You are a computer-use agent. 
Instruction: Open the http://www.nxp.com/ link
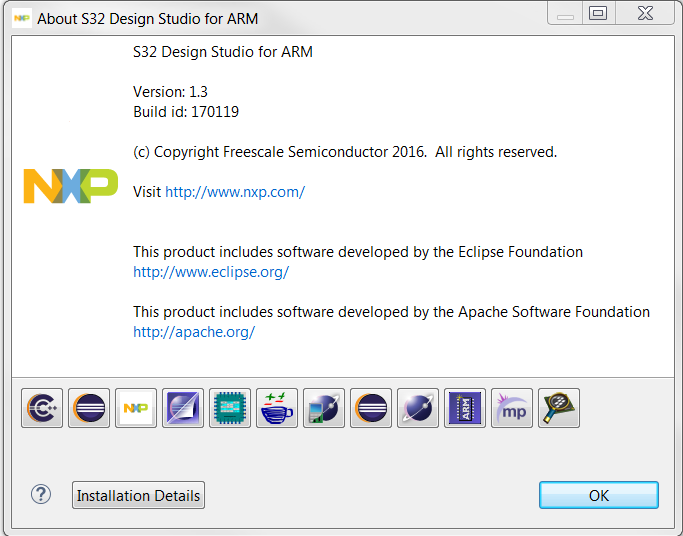(235, 192)
